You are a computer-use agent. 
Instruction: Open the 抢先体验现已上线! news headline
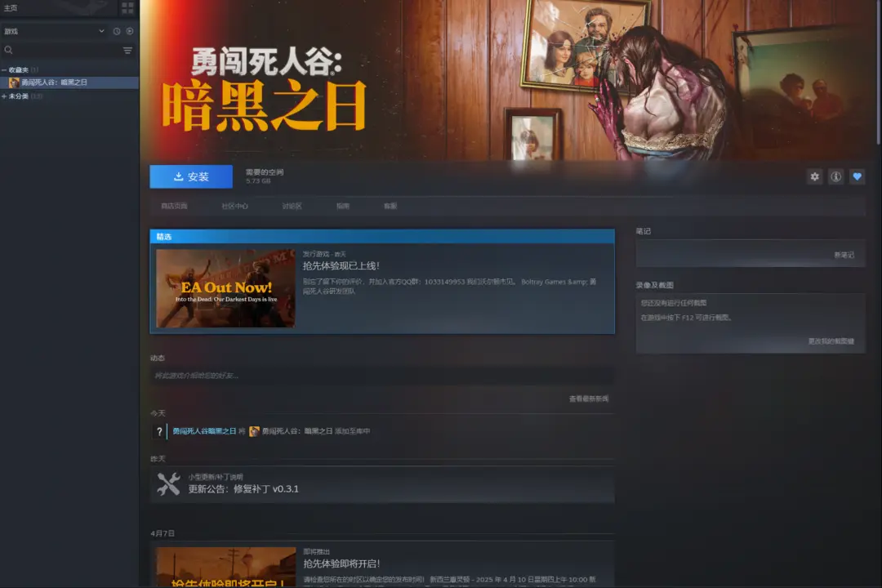pyautogui.click(x=341, y=266)
